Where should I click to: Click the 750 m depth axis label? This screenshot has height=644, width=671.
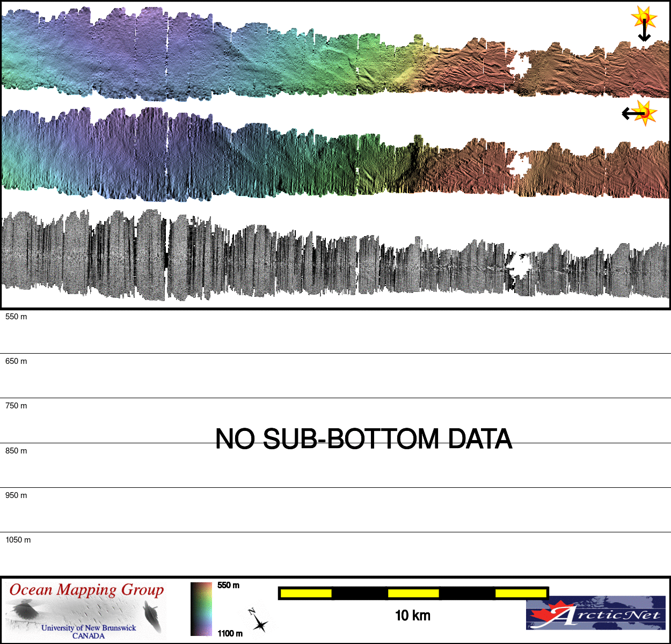tap(16, 406)
